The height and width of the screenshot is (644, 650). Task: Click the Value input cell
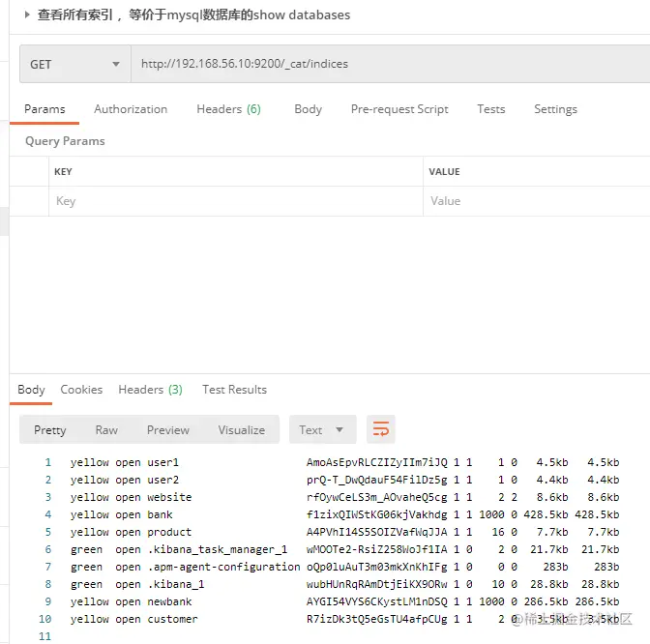pyautogui.click(x=537, y=201)
